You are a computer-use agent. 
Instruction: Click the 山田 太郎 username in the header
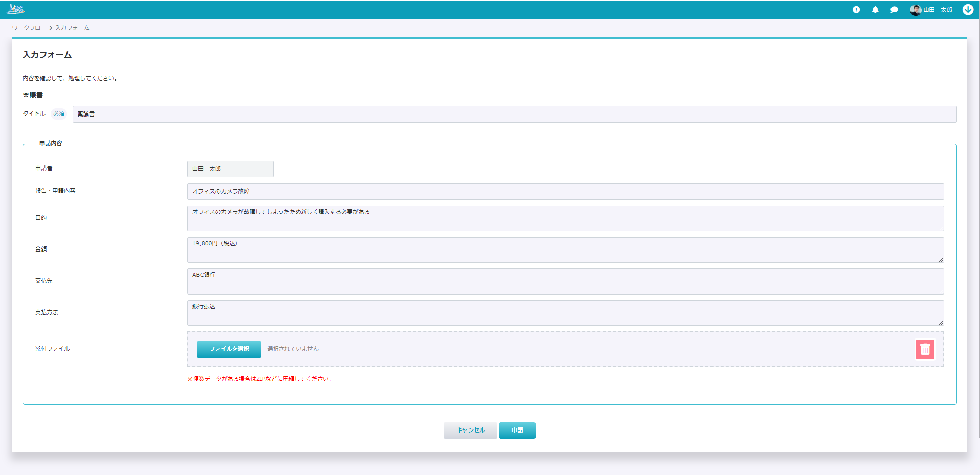[938, 10]
